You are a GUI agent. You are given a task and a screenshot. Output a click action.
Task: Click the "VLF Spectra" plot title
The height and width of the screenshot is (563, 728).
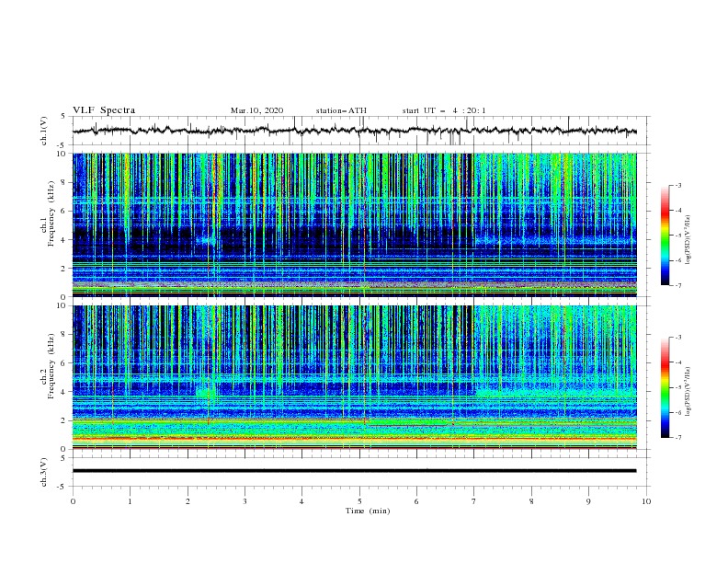coord(104,110)
